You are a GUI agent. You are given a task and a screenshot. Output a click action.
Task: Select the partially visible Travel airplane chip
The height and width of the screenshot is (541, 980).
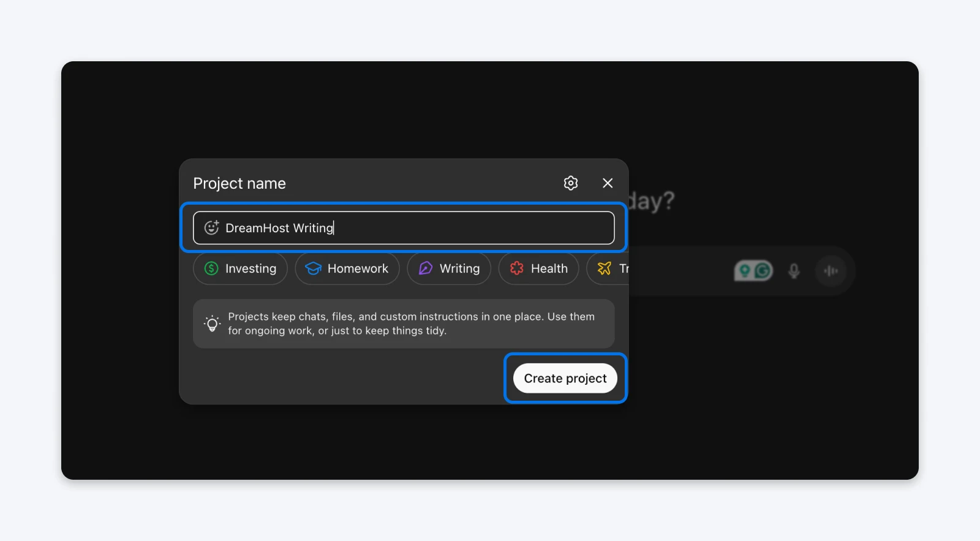pyautogui.click(x=608, y=268)
